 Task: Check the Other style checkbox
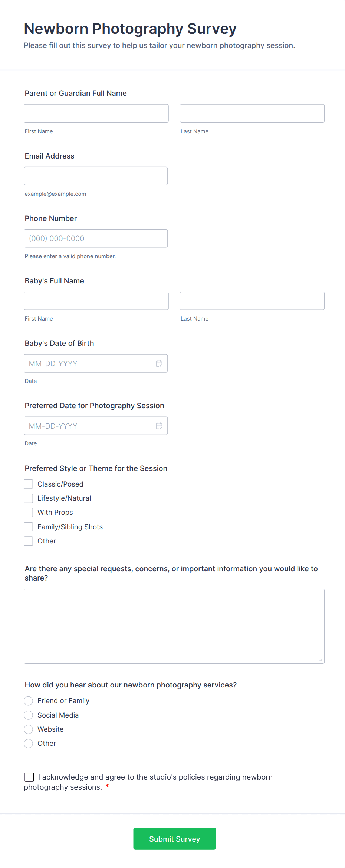(x=29, y=541)
